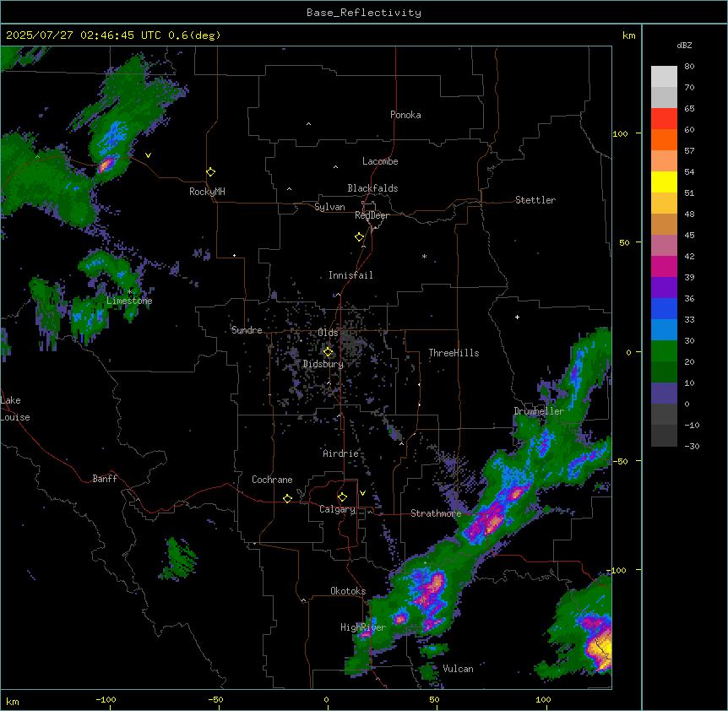The width and height of the screenshot is (728, 711).
Task: Click the Didsbury label
Action: coord(323,364)
